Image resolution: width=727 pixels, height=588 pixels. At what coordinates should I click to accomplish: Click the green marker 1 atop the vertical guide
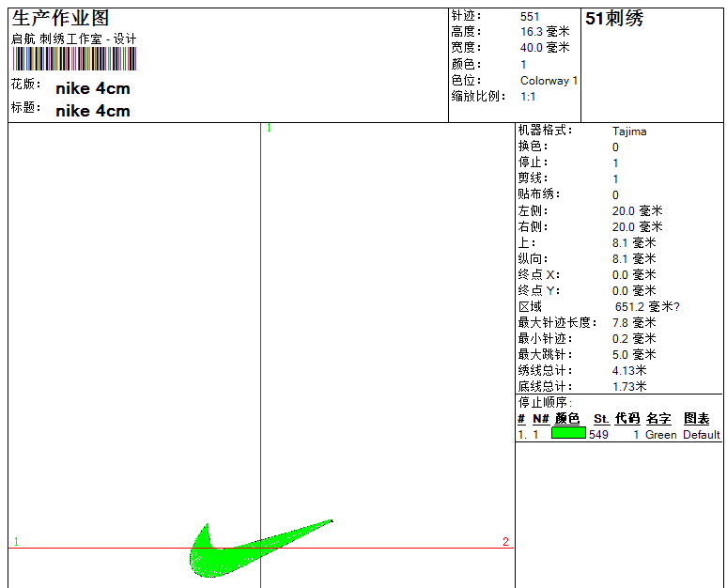(x=269, y=128)
